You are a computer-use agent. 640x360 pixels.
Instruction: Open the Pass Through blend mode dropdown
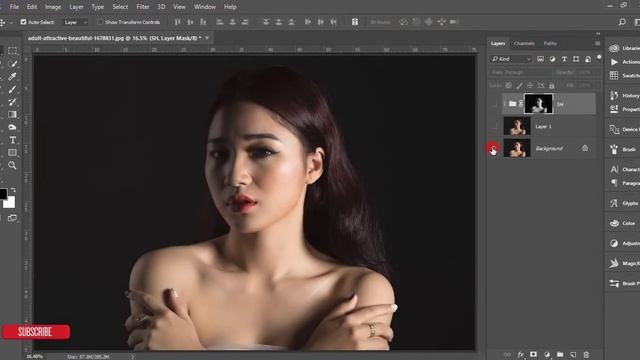coord(520,72)
